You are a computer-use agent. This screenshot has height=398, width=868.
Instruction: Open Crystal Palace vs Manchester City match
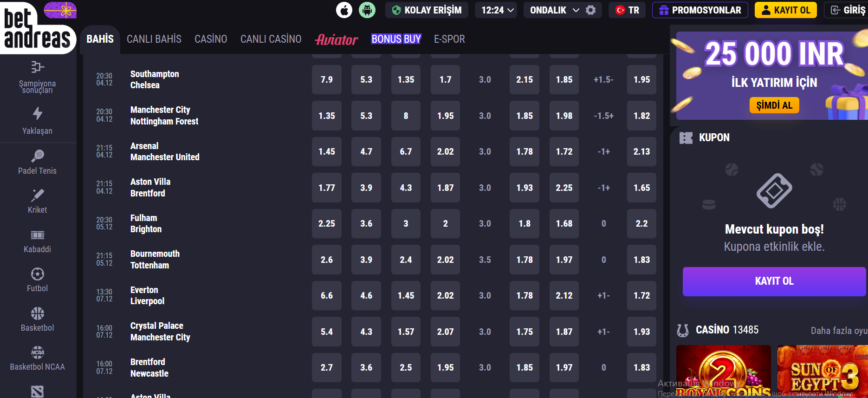coord(160,332)
